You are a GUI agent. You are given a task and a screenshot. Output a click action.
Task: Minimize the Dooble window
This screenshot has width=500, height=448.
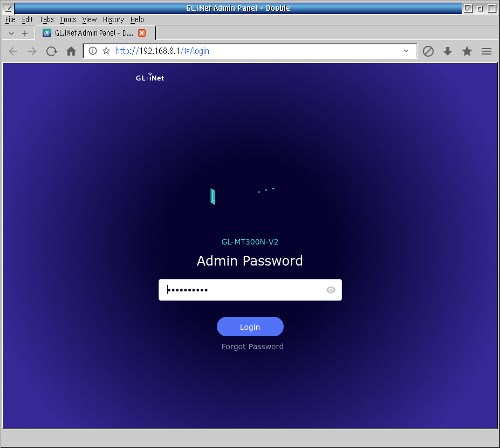(x=480, y=8)
